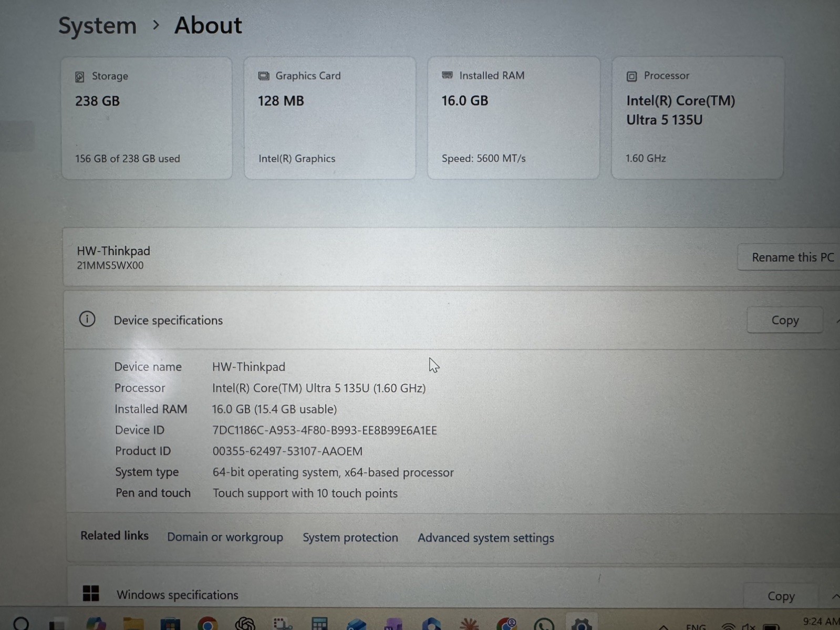Click '64-bit operating system, x64-based processor' value
This screenshot has width=840, height=630.
[333, 472]
